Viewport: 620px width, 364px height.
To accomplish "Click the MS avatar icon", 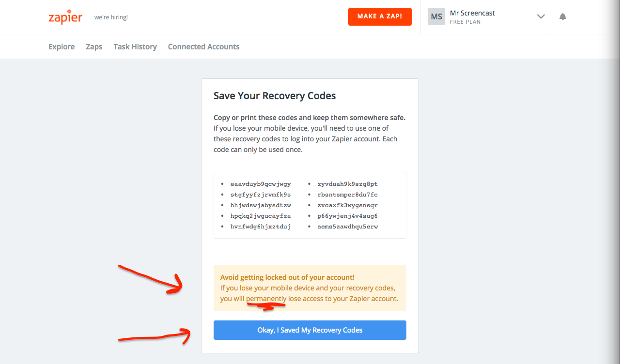I will click(436, 16).
